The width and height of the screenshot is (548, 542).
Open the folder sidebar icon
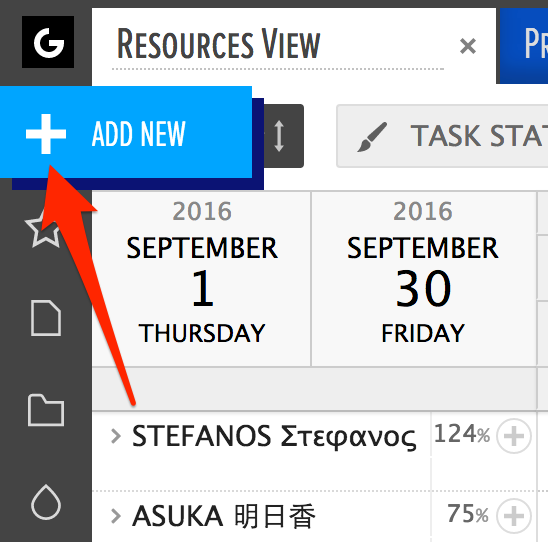(46, 410)
